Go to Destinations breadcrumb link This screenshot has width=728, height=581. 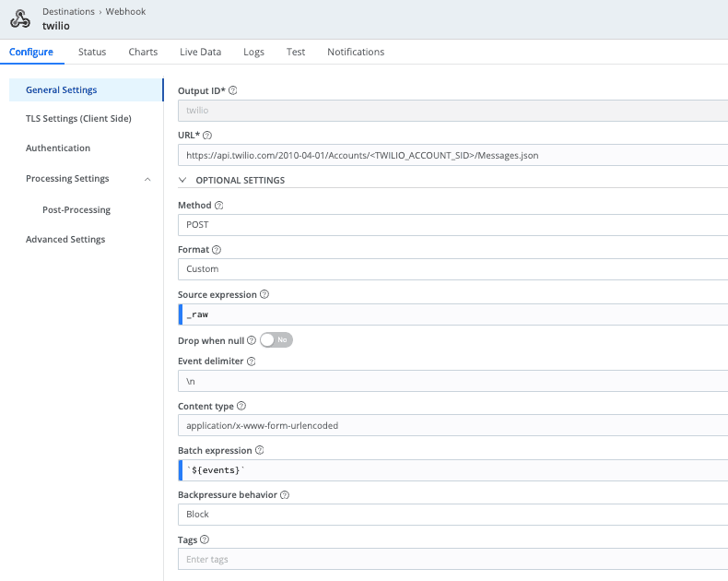click(x=68, y=11)
